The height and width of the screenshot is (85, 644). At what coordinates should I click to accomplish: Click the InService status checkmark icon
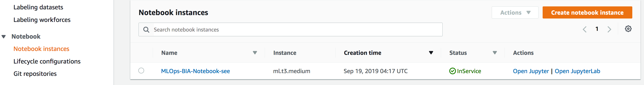(452, 71)
